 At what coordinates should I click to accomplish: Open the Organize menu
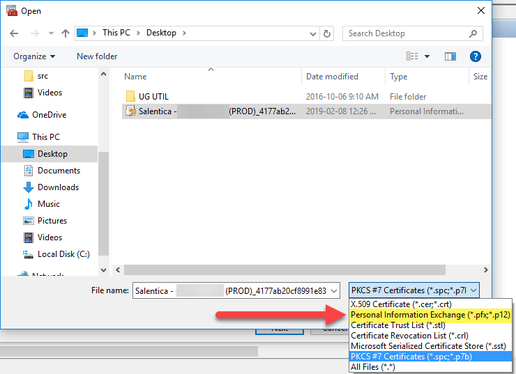pyautogui.click(x=34, y=56)
